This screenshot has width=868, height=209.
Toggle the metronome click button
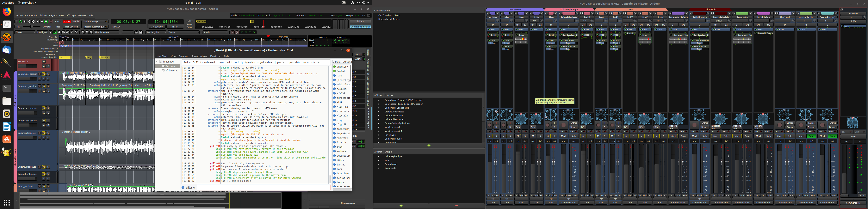tap(21, 21)
